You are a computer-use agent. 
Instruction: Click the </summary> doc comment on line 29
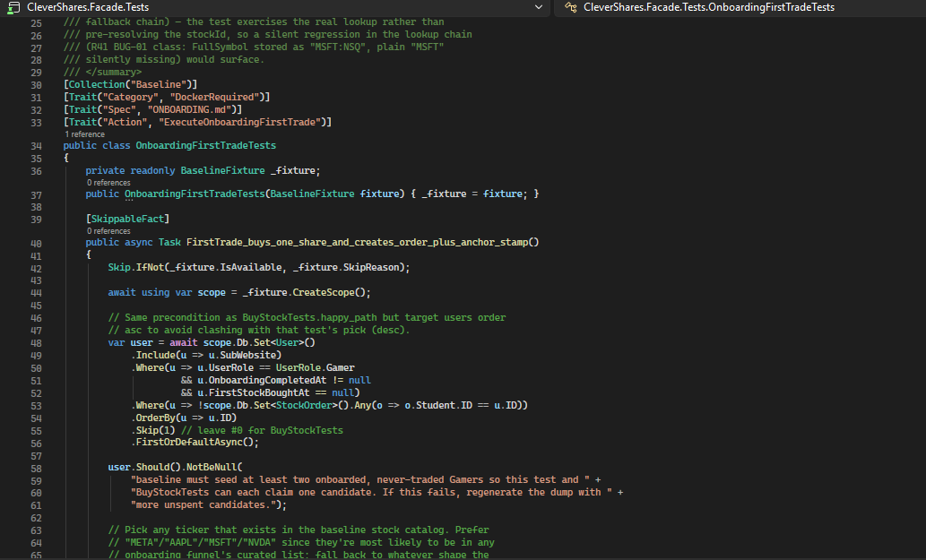point(103,72)
